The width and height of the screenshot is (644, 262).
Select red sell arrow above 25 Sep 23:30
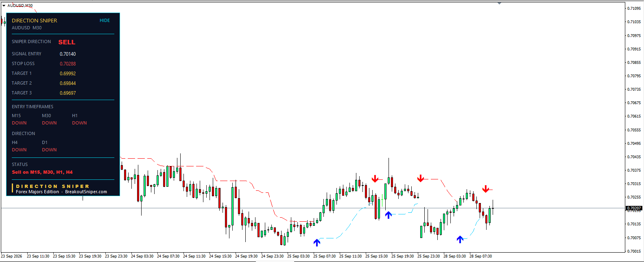point(421,178)
